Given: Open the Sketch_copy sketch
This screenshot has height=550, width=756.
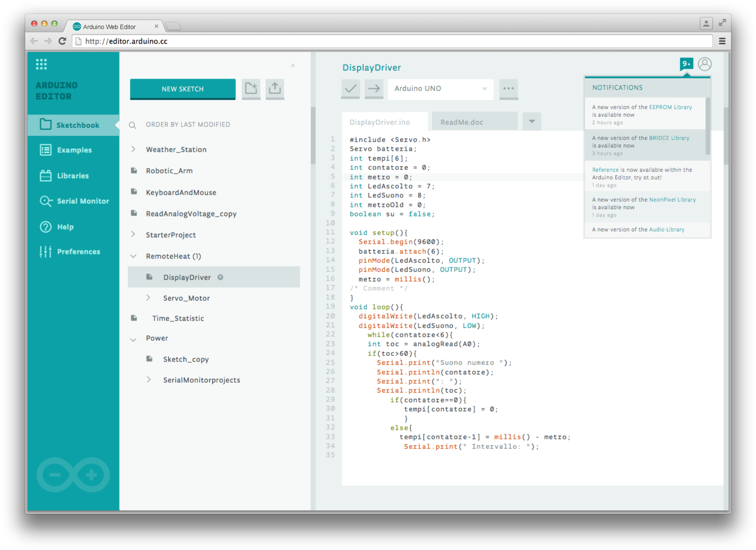Looking at the screenshot, I should pyautogui.click(x=186, y=359).
